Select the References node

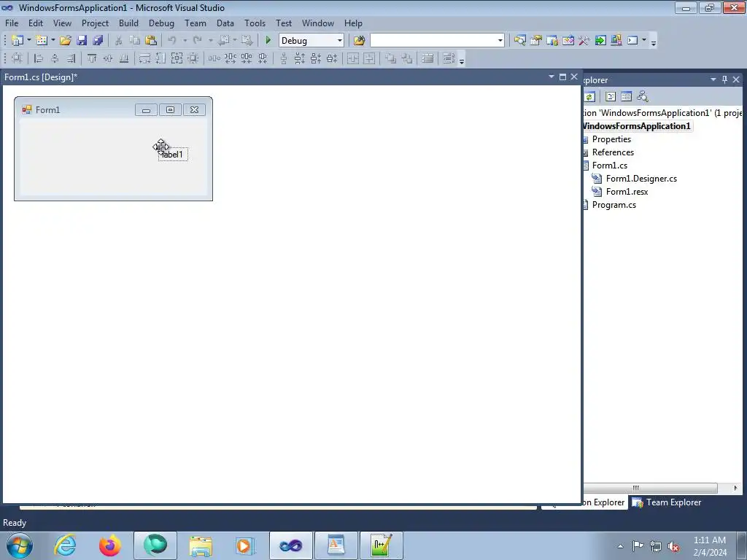613,152
